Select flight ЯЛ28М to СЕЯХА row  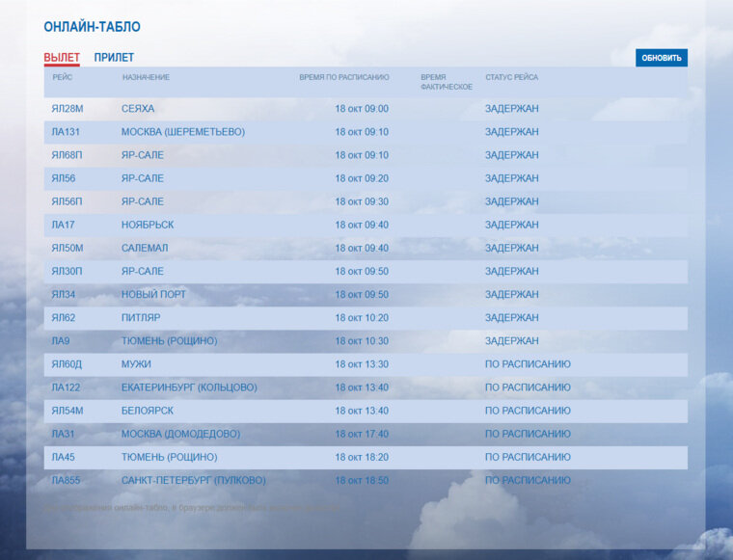(366, 109)
